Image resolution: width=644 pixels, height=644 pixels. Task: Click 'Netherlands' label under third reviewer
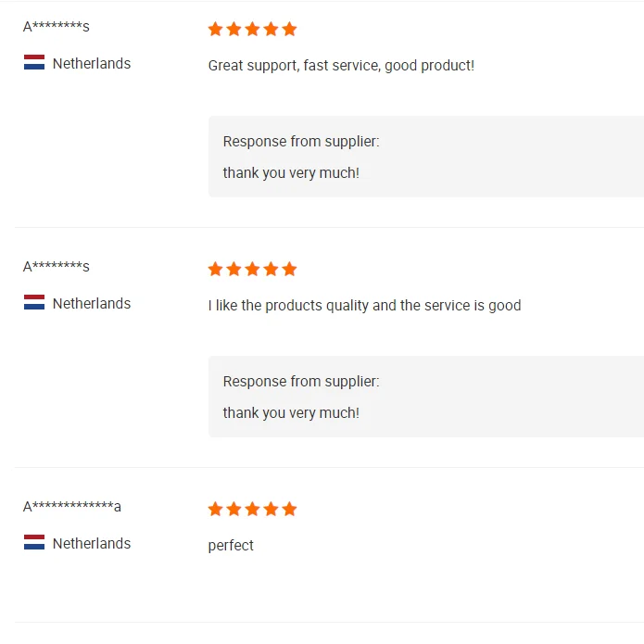(x=91, y=544)
